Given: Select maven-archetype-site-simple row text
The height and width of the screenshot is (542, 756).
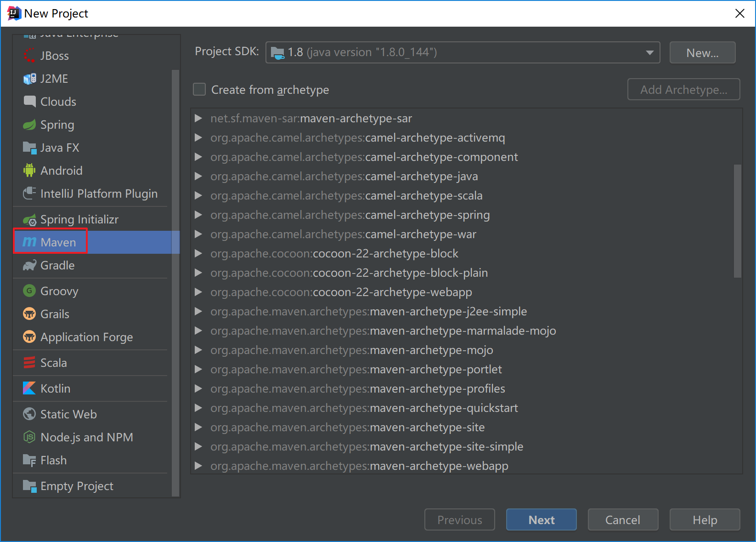Looking at the screenshot, I should 367,446.
